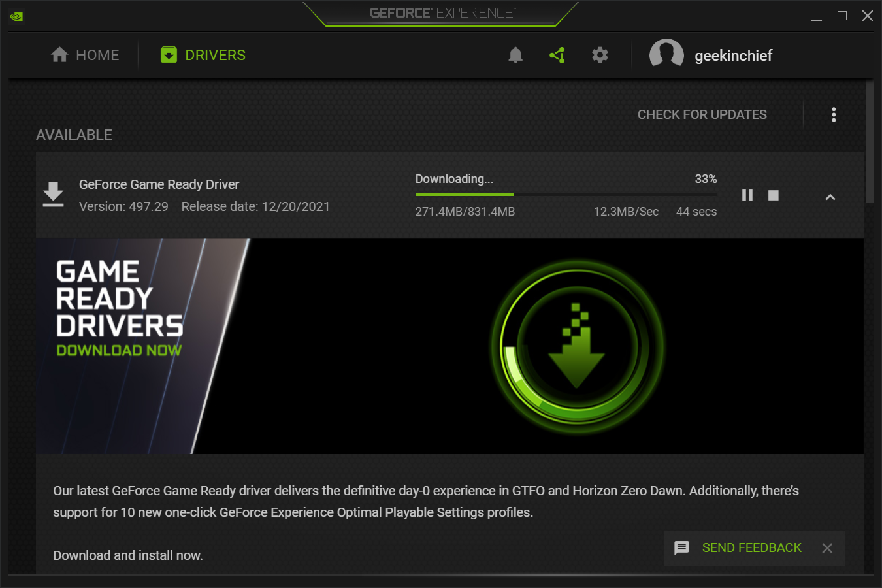This screenshot has height=588, width=882.
Task: Maximize the GeForce Experience window
Action: [842, 16]
